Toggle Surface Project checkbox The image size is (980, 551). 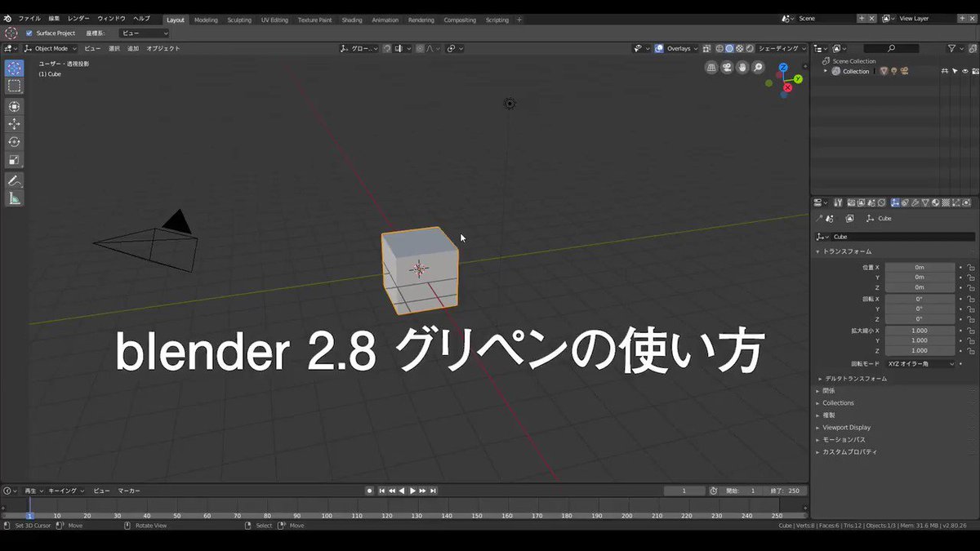click(x=29, y=33)
